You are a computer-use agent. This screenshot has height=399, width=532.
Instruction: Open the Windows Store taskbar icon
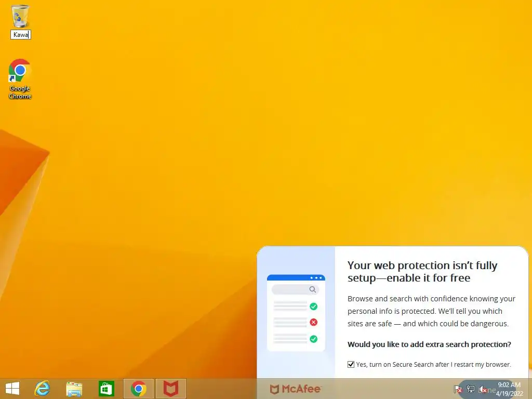106,389
